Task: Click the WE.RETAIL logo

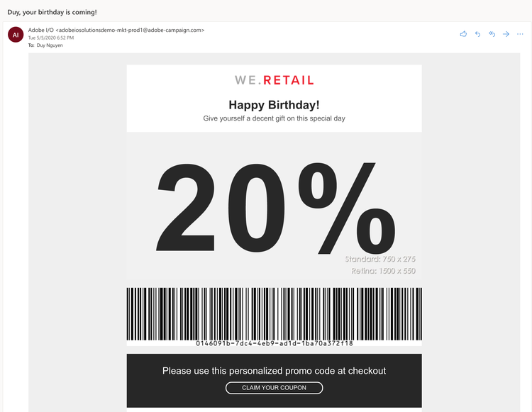Action: 274,80
